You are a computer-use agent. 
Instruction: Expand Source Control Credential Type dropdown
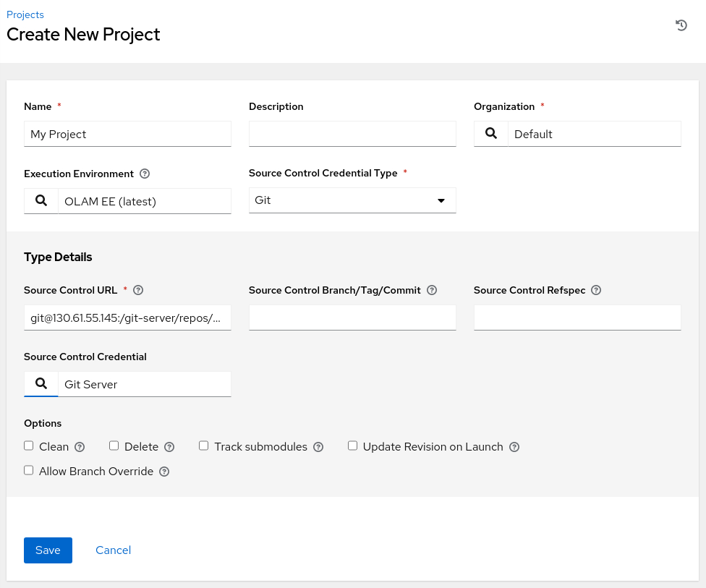tap(352, 200)
